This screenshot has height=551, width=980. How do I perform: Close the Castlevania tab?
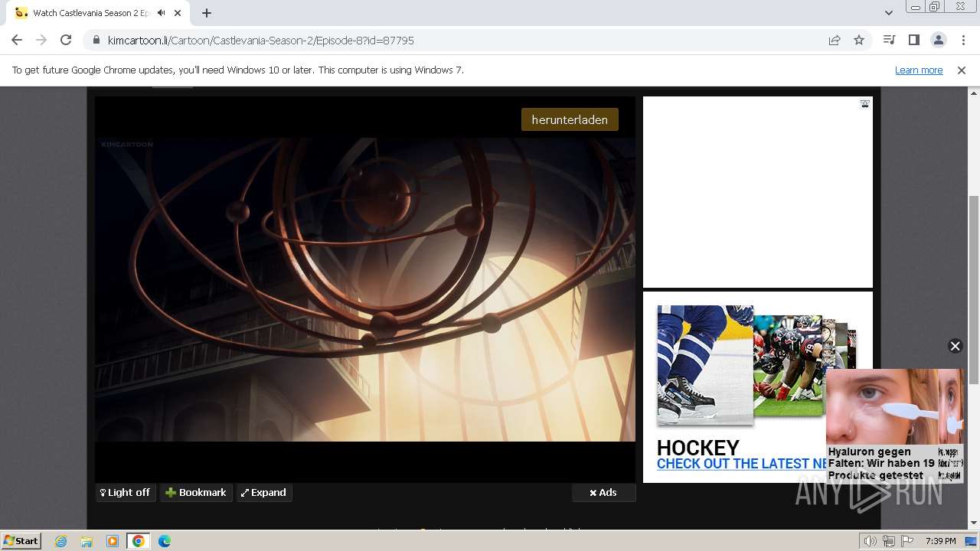tap(178, 13)
